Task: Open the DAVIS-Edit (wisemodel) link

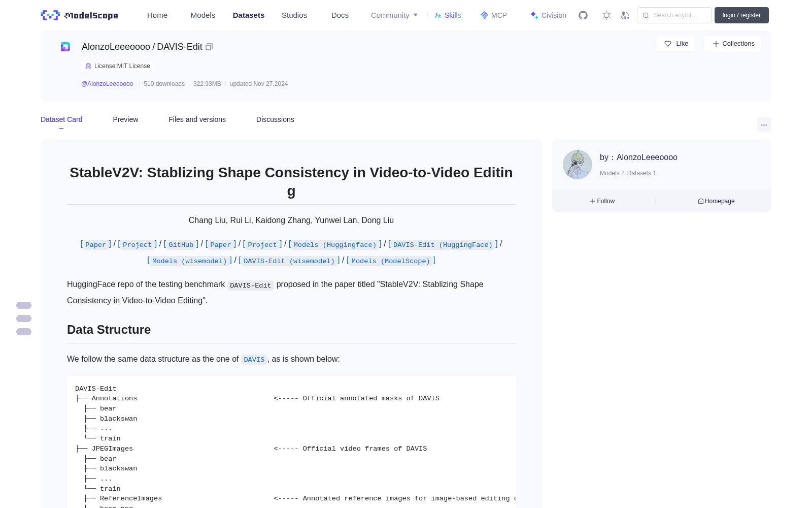Action: tap(289, 261)
